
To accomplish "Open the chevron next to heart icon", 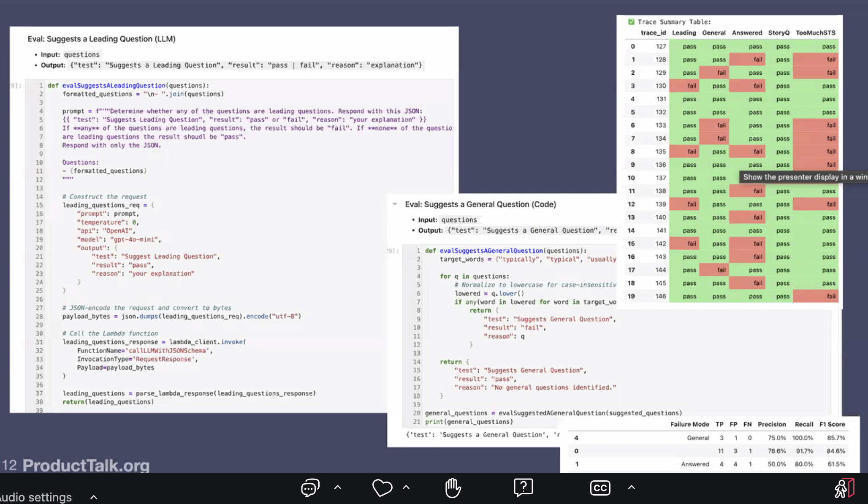I will tap(406, 487).
